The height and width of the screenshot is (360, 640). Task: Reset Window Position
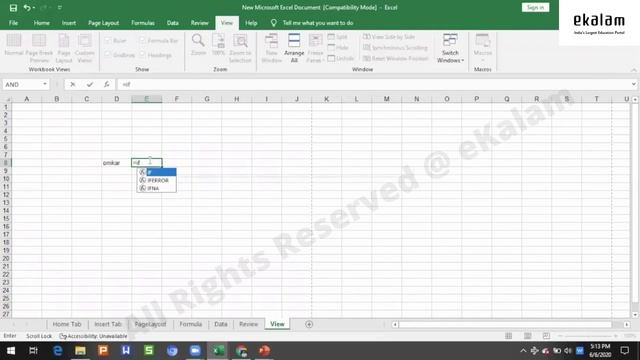(x=396, y=58)
